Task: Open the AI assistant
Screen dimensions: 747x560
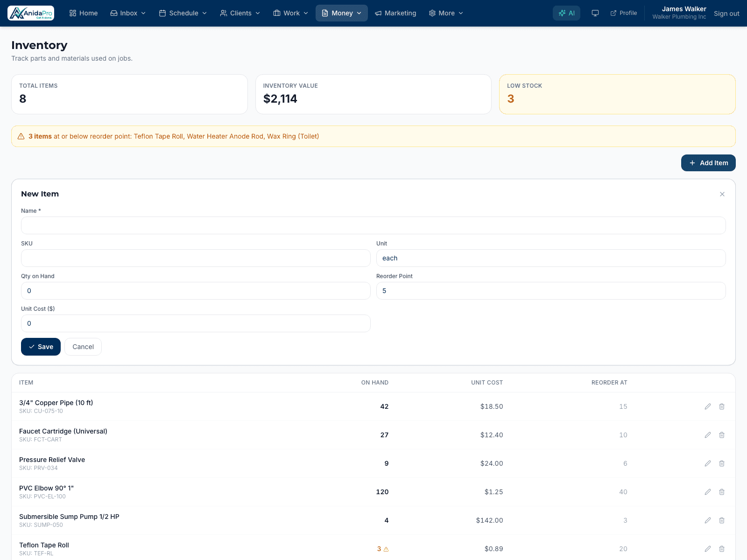Action: [x=566, y=13]
